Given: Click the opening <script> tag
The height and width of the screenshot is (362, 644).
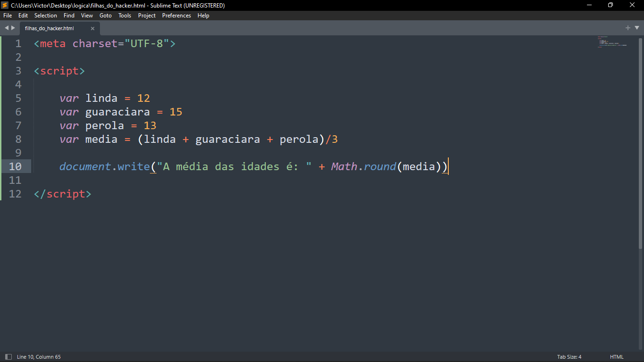Looking at the screenshot, I should click(59, 71).
